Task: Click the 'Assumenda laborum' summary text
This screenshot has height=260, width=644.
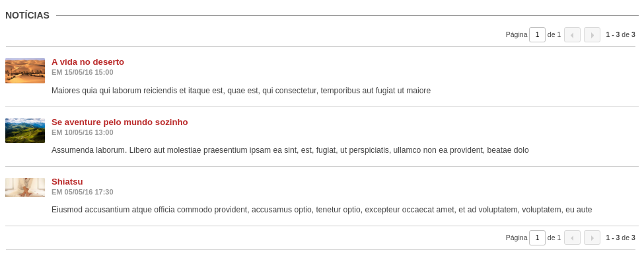Action: click(290, 150)
